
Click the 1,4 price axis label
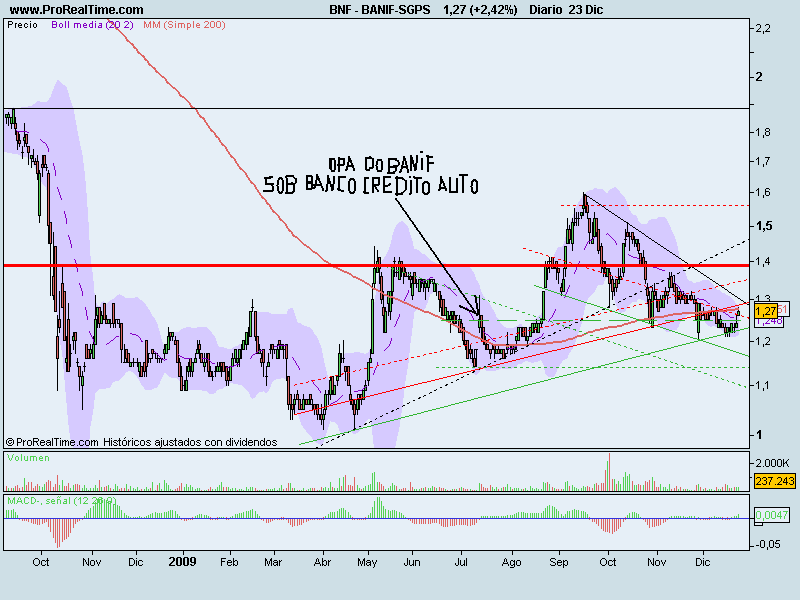pos(763,262)
